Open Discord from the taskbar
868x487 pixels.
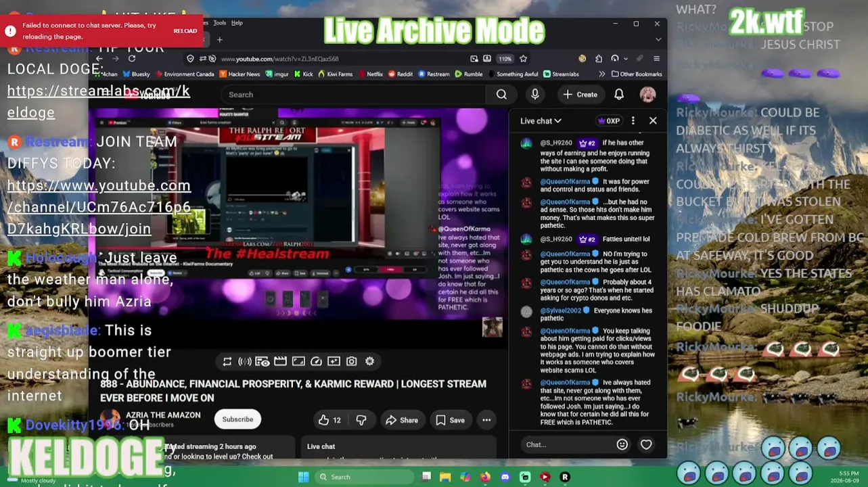[505, 477]
